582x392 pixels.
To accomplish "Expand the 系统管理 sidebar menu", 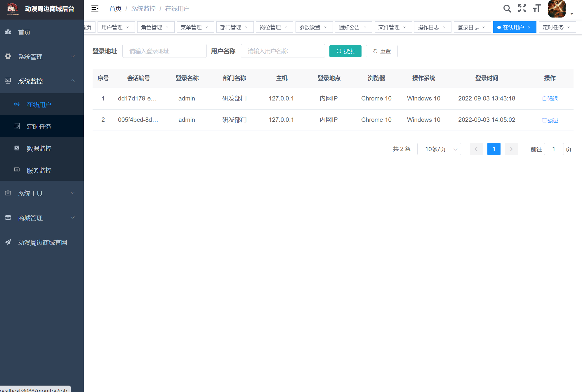I will point(42,57).
